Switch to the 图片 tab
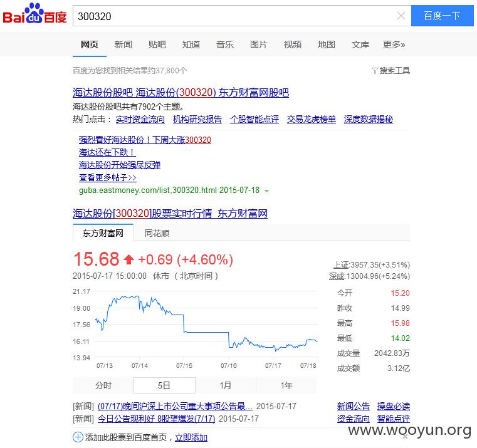Screen dimensions: 477x448 [259, 44]
